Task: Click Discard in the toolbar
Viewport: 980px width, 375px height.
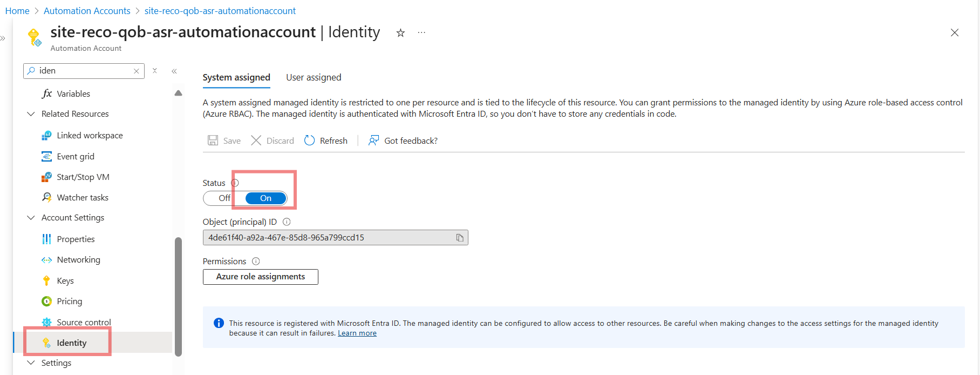Action: click(273, 140)
